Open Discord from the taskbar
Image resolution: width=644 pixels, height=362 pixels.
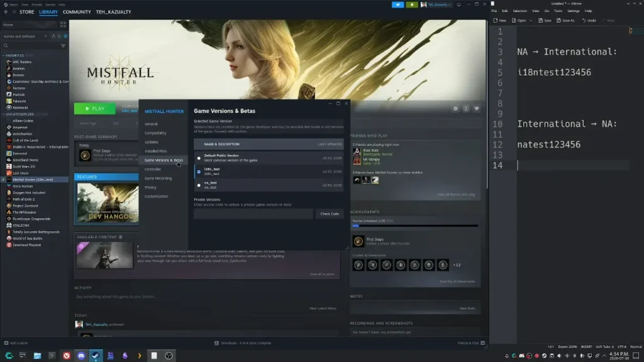tap(81, 356)
